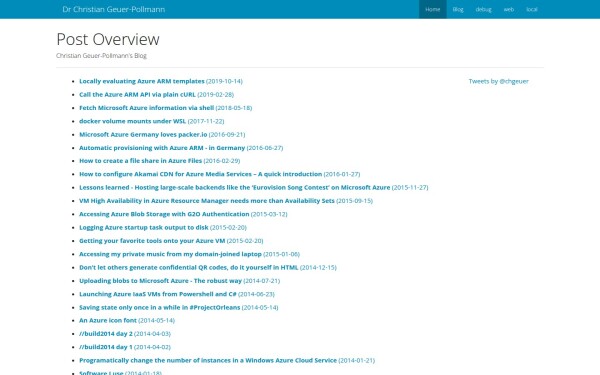Open the Blog nav item
This screenshot has height=375, width=600.
pyautogui.click(x=458, y=9)
